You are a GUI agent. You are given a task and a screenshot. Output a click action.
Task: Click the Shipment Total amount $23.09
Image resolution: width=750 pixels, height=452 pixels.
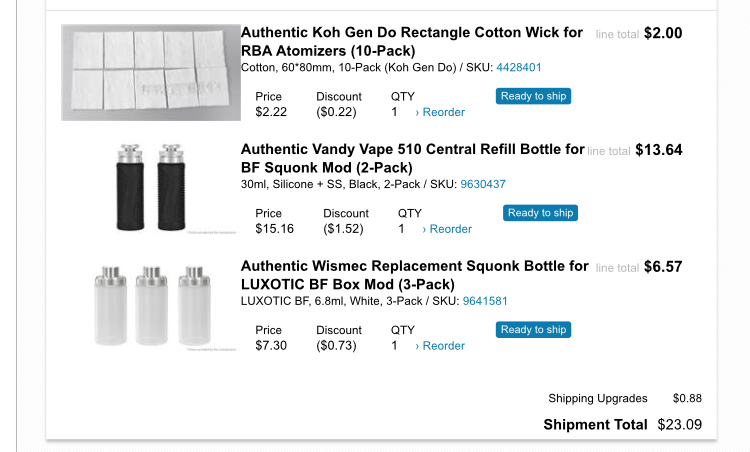(x=680, y=424)
